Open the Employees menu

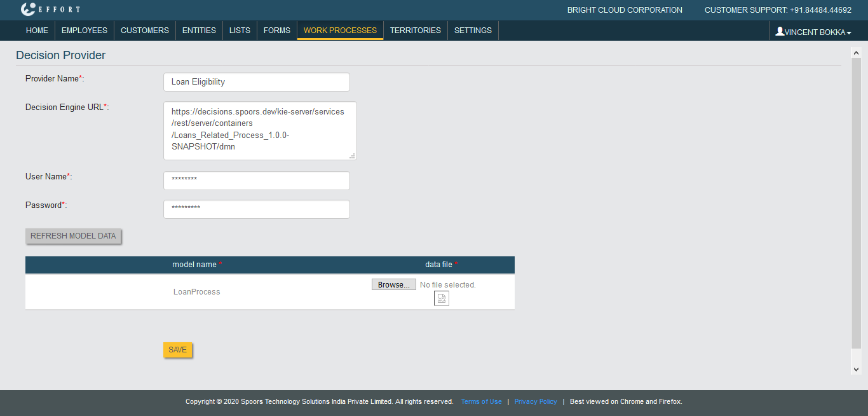click(85, 31)
